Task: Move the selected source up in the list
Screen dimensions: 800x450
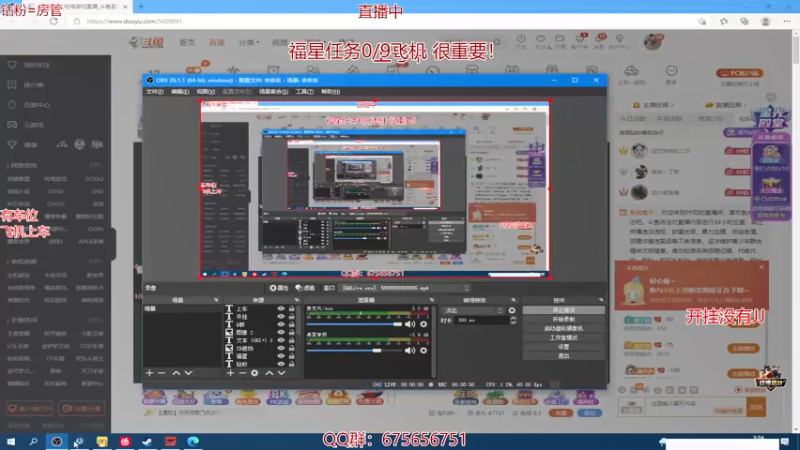Action: coord(269,373)
